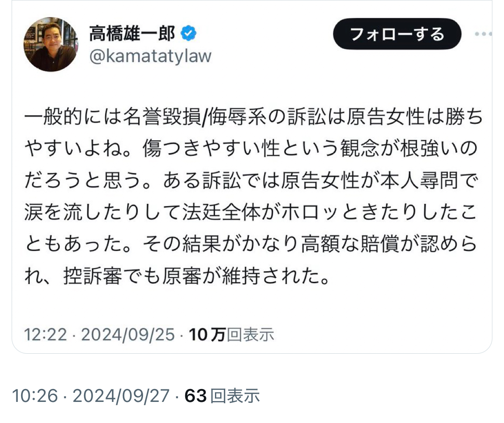Screen dimensions: 504x423
Task: Select the tweet line starting やすいよね
Action: coord(251,148)
